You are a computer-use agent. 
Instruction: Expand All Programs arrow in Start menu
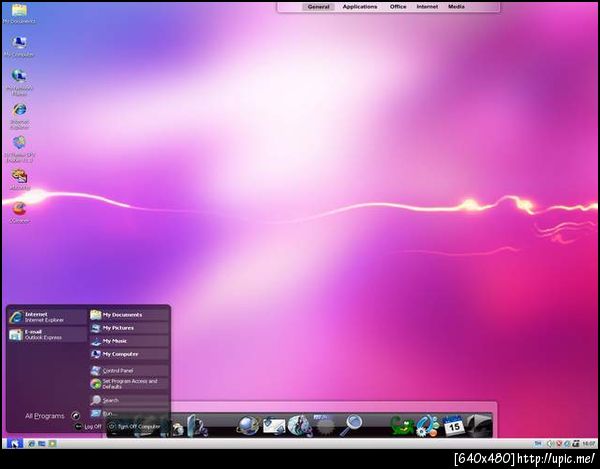tap(76, 416)
